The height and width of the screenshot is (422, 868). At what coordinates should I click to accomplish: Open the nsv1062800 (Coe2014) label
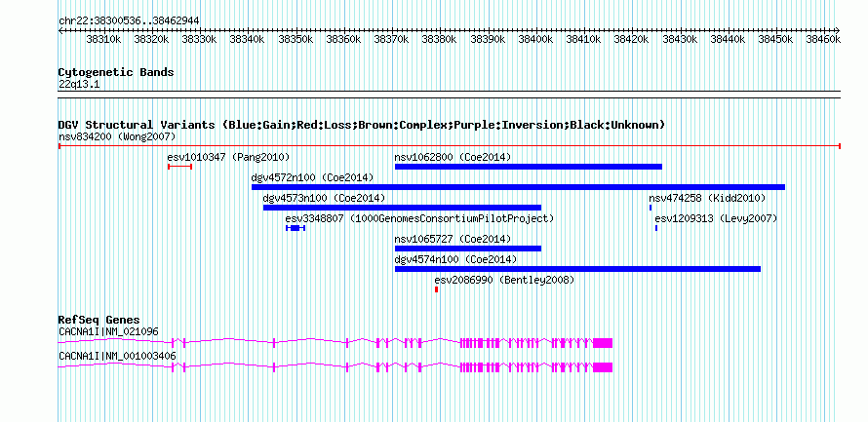coord(453,157)
